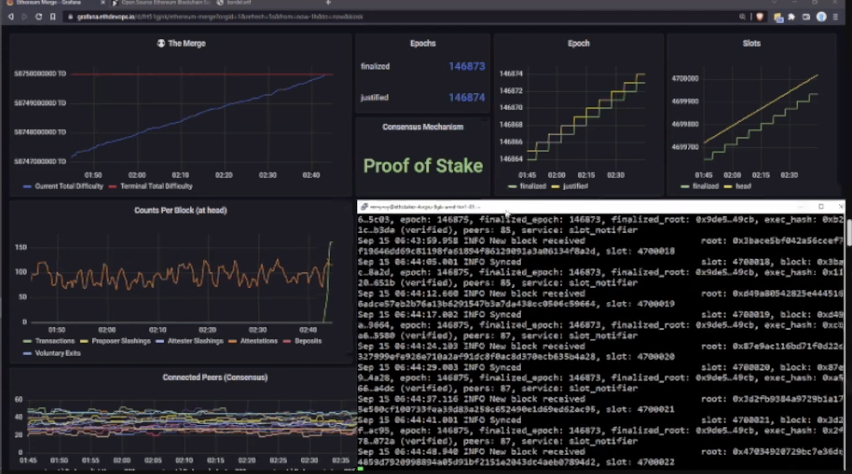Open Slots panel title menu
852x474 pixels.
751,43
